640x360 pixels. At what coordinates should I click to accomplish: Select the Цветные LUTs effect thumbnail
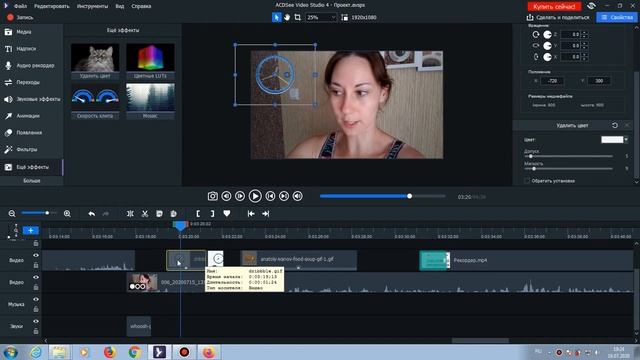pos(150,61)
